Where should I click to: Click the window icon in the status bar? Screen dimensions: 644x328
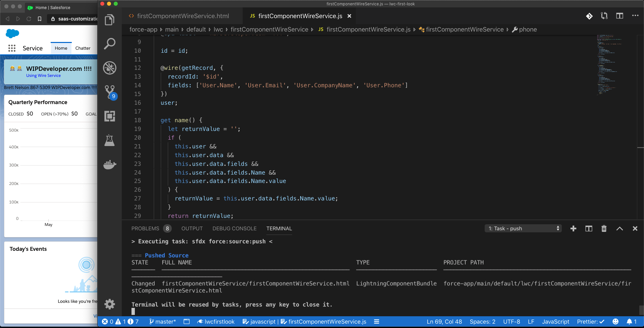tap(186, 322)
